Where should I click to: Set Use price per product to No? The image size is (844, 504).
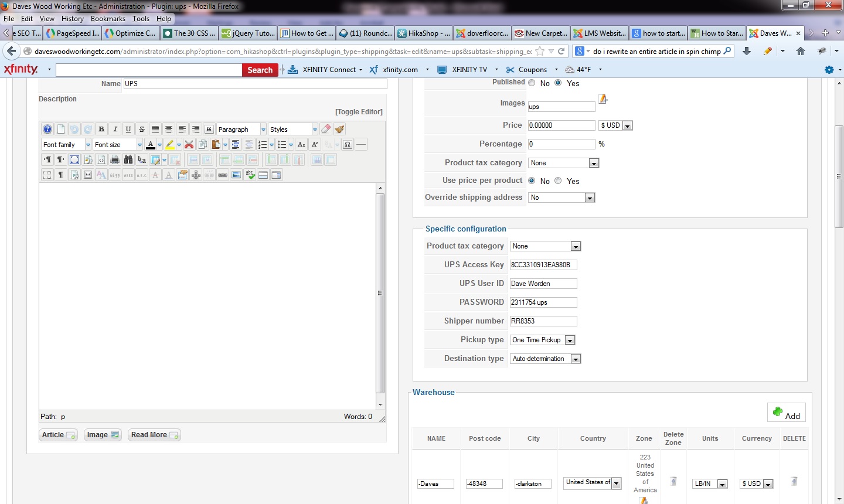point(532,181)
